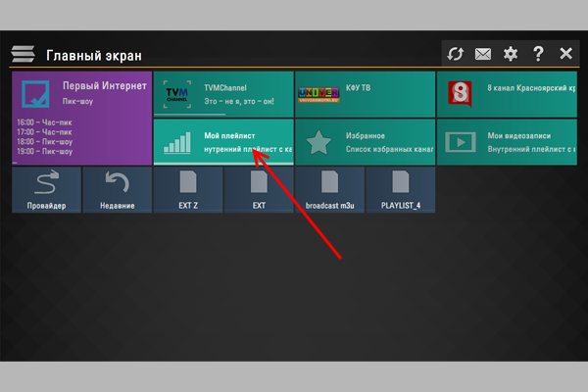Close the main screen with X

coord(565,54)
